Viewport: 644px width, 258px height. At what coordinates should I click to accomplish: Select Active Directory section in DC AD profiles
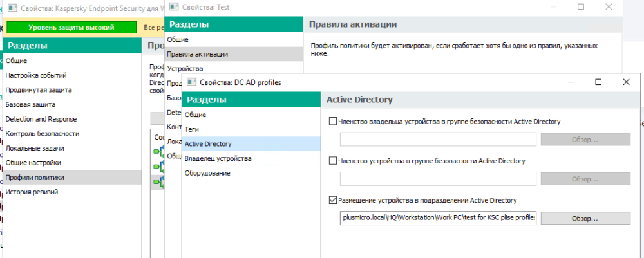pos(251,144)
